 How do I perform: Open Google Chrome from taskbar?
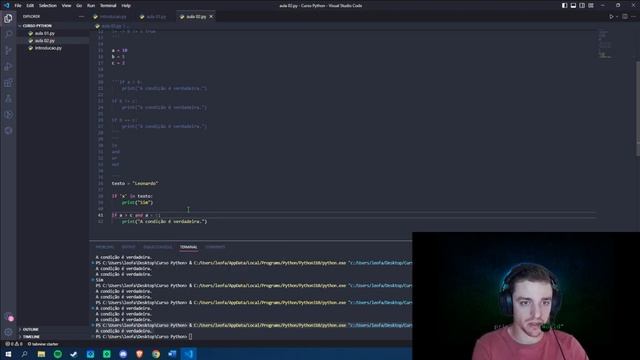pos(156,354)
